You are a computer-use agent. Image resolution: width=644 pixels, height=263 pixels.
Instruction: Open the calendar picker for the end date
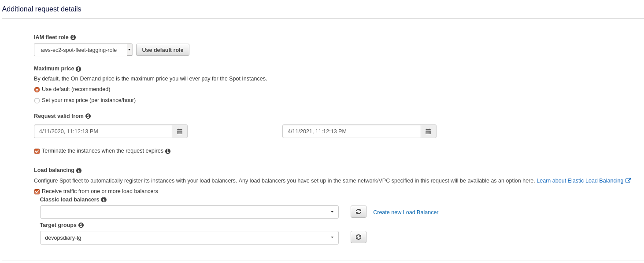click(x=428, y=131)
